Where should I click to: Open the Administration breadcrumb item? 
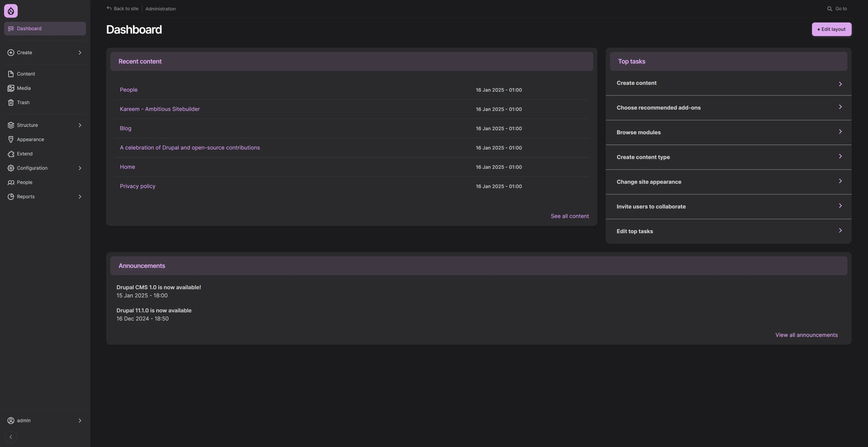pyautogui.click(x=160, y=9)
